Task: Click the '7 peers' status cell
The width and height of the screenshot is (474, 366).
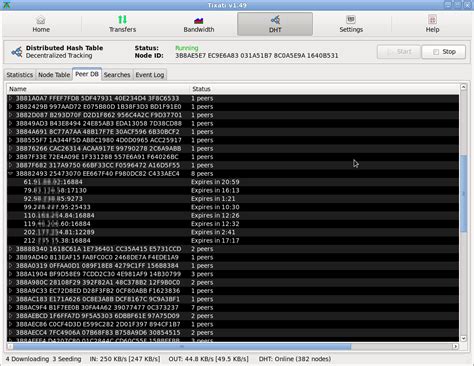Action: [202, 307]
